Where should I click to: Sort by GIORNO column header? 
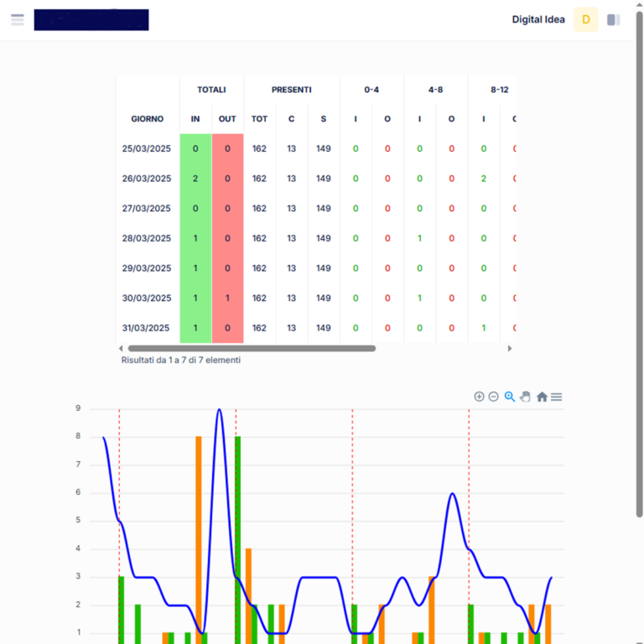[147, 119]
